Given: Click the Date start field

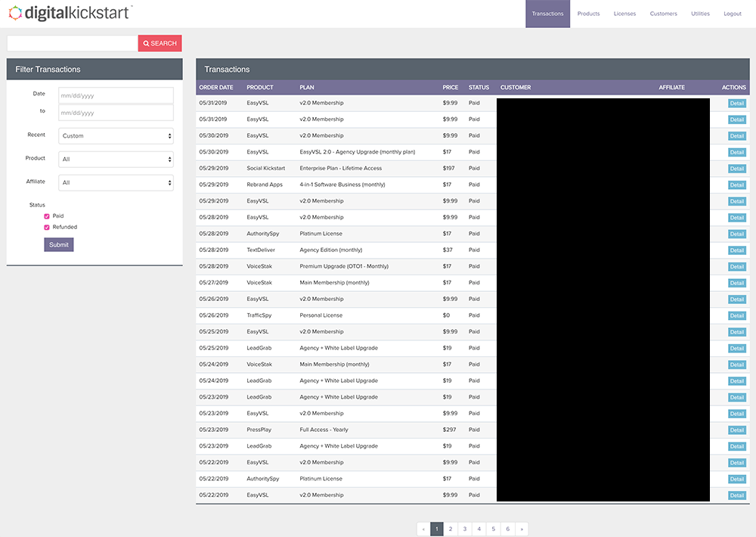Looking at the screenshot, I should pyautogui.click(x=116, y=95).
